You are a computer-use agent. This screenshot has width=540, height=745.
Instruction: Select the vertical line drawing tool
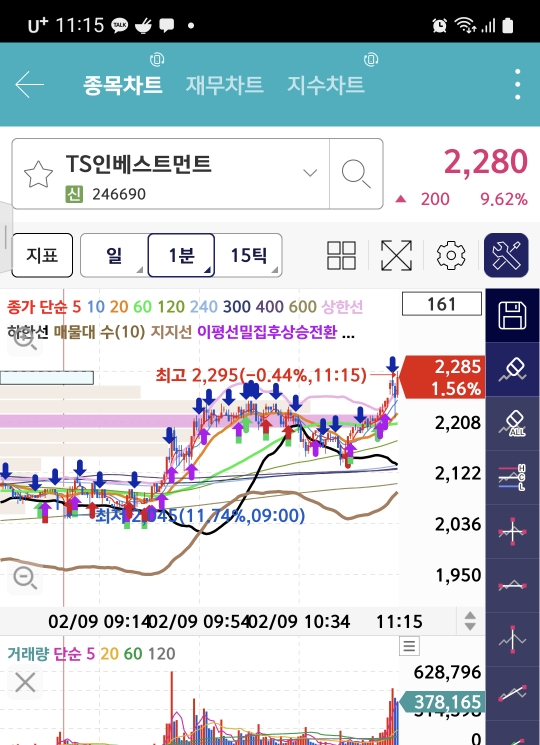[512, 639]
